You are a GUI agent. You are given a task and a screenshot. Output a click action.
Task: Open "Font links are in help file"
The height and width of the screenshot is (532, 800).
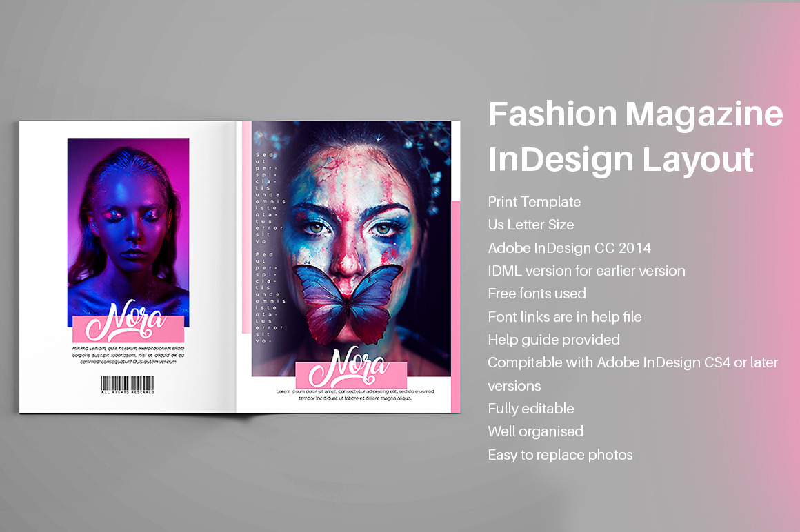pos(565,317)
